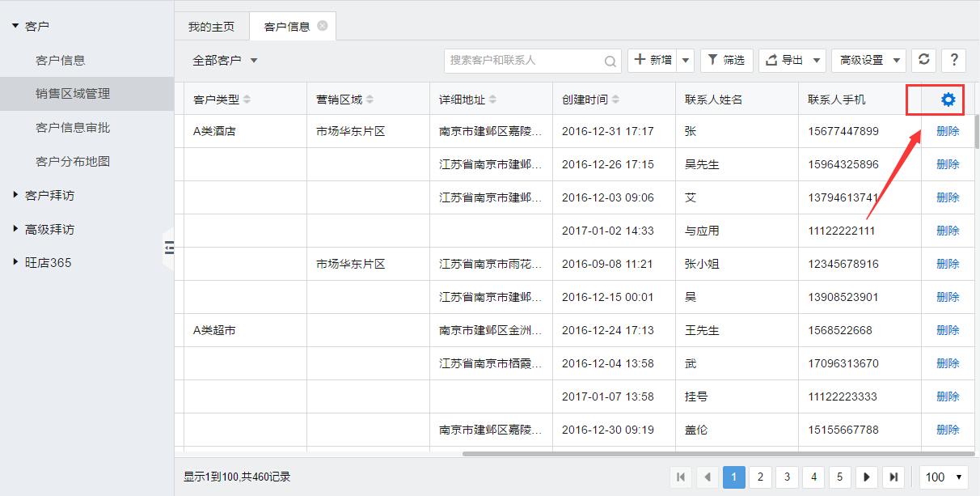Open help question mark icon
This screenshot has width=980, height=496.
click(x=953, y=60)
